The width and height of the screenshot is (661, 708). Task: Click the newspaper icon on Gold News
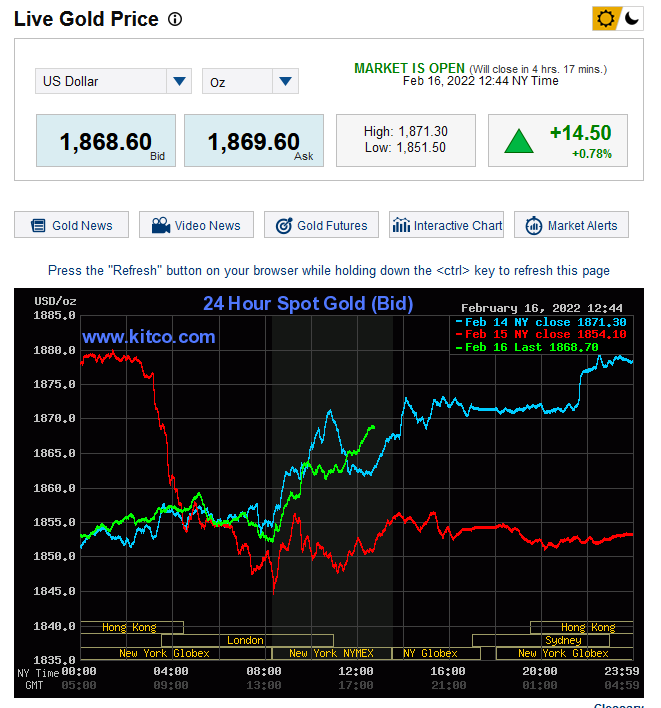tap(38, 225)
